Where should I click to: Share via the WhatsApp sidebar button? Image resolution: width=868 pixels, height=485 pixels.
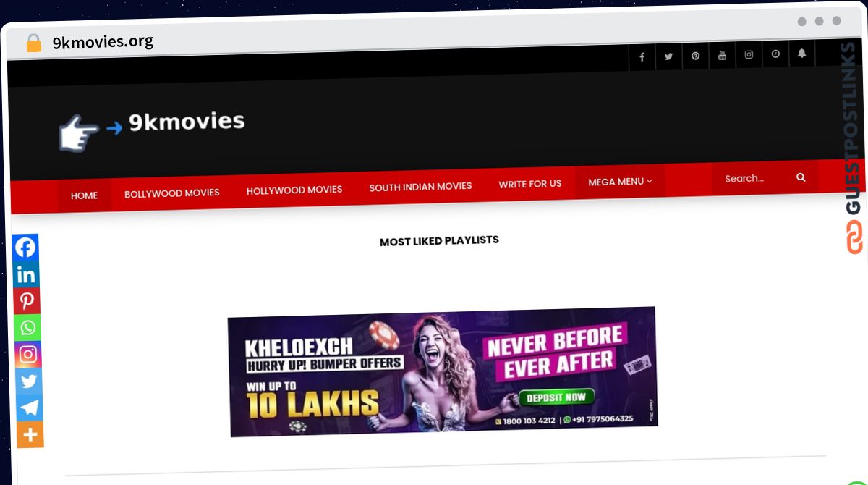tap(27, 328)
